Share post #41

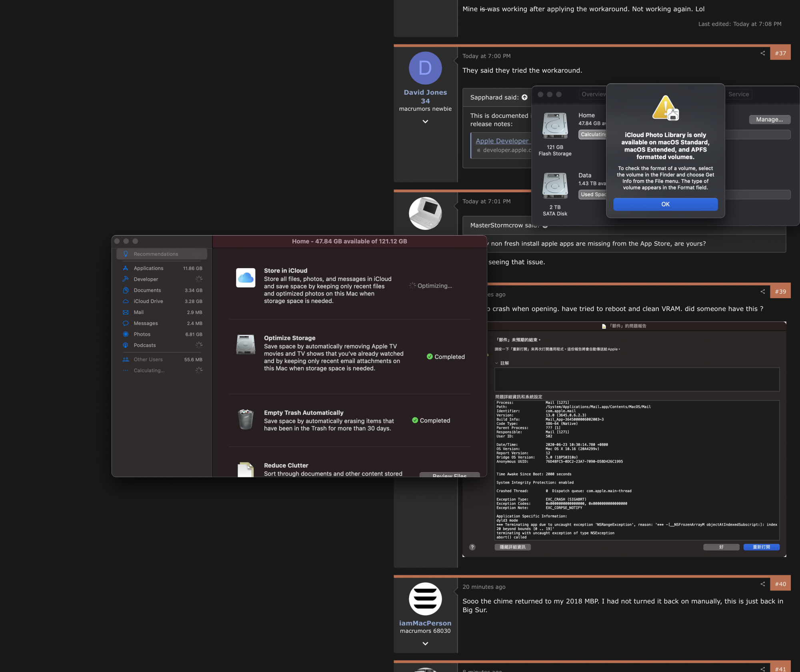tap(763, 669)
